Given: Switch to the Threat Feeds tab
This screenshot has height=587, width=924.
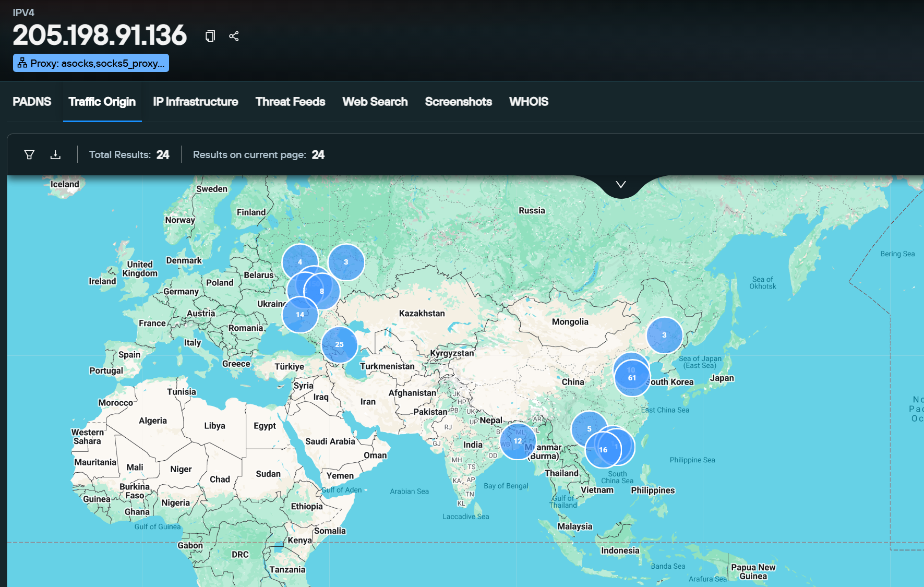Looking at the screenshot, I should tap(290, 102).
